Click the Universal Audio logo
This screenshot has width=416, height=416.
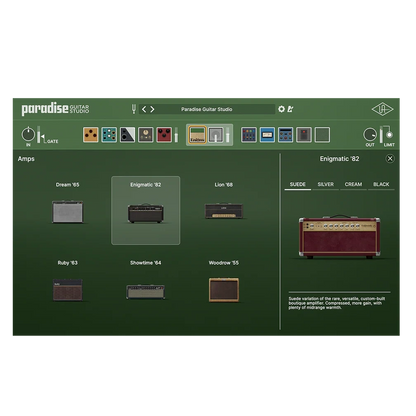point(382,109)
